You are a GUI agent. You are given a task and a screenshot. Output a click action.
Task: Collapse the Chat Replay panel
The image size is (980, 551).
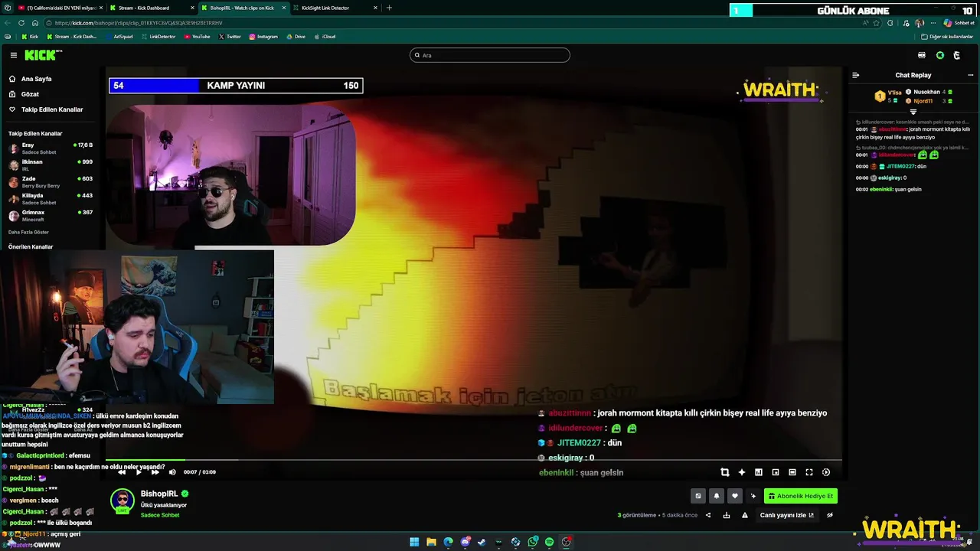click(855, 75)
